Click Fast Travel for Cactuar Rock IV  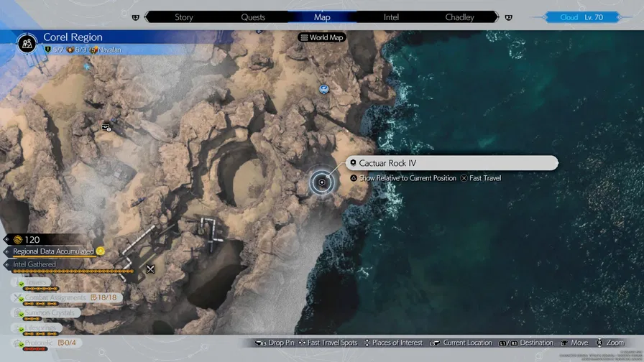[481, 178]
